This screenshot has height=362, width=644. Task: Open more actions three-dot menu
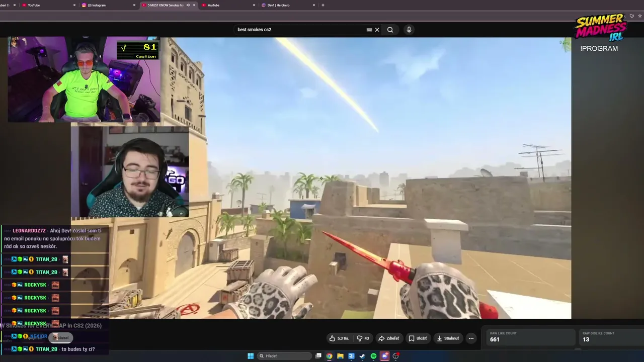click(471, 338)
